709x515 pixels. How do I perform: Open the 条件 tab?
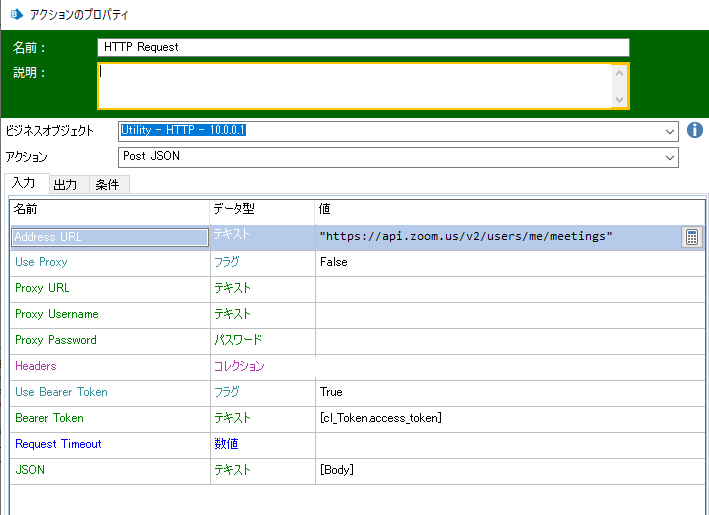coord(108,185)
